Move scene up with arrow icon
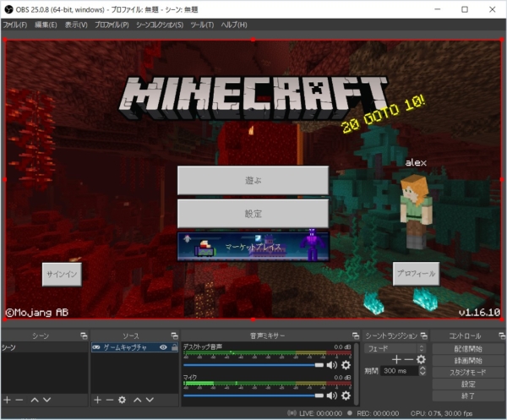This screenshot has width=507, height=420. pos(35,400)
